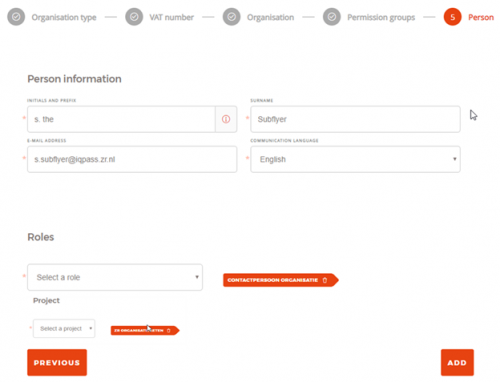Image resolution: width=500 pixels, height=382 pixels.
Task: Click the info icon beside initials field
Action: coord(226,119)
